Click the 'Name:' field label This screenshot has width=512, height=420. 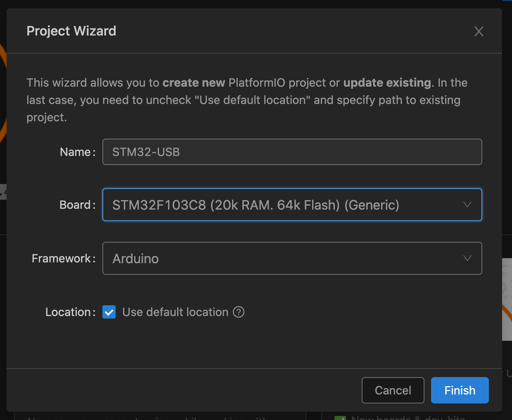tap(78, 152)
